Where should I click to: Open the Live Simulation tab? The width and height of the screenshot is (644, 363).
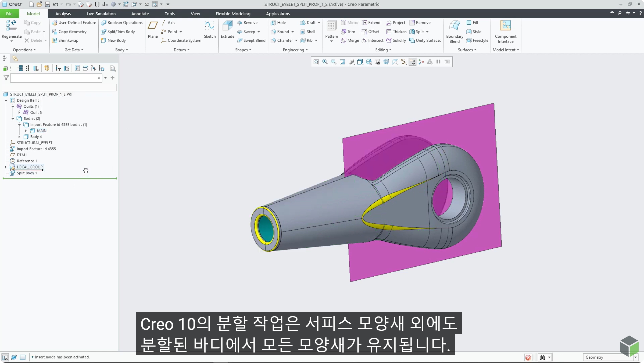click(x=101, y=14)
